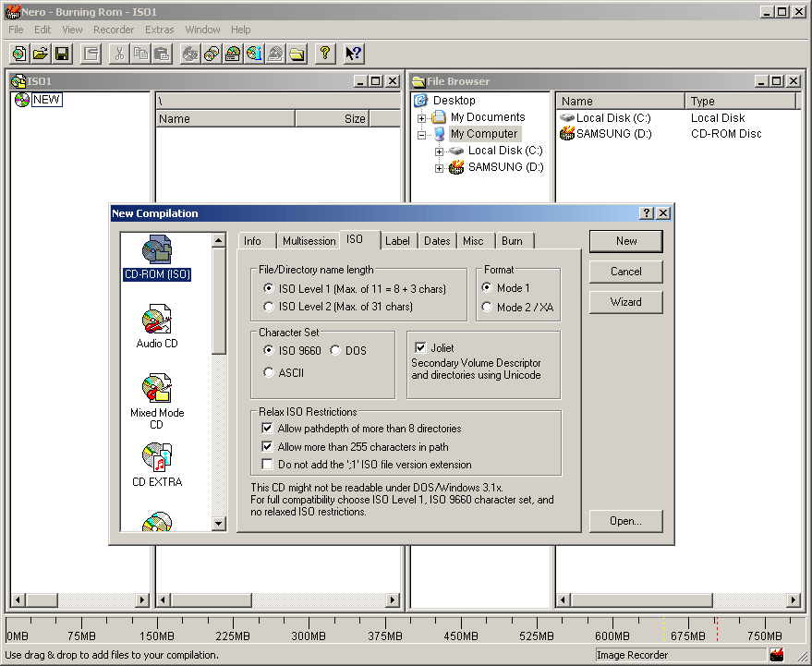Click the Cut scissors toolbar icon
The width and height of the screenshot is (812, 666).
tap(119, 54)
